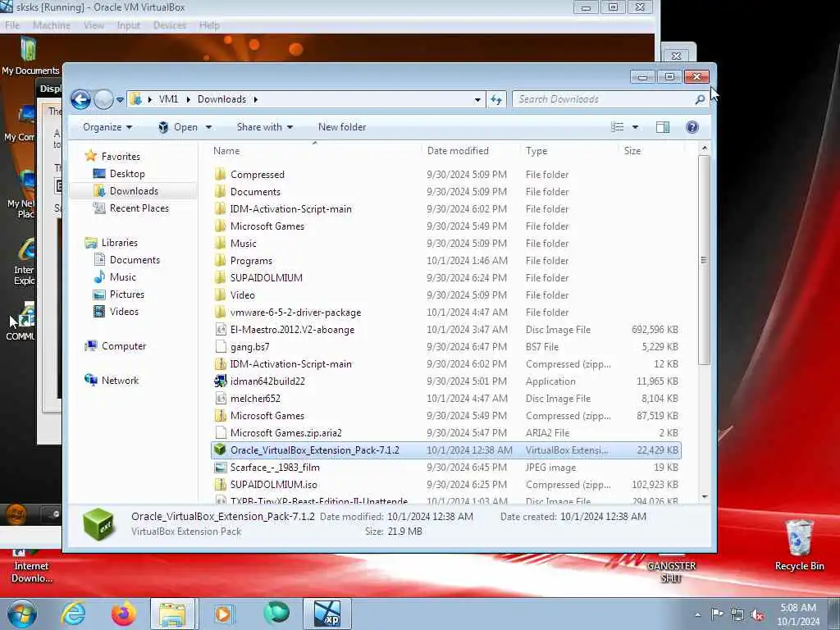Viewport: 840px width, 630px height.
Task: Open Input menu in VirtualBox window
Action: [129, 25]
